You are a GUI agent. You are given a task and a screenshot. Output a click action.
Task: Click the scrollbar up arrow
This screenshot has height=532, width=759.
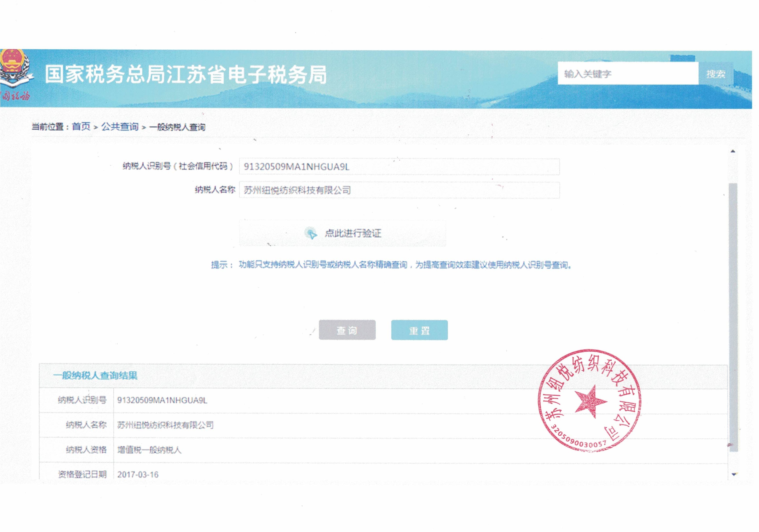[x=733, y=151]
